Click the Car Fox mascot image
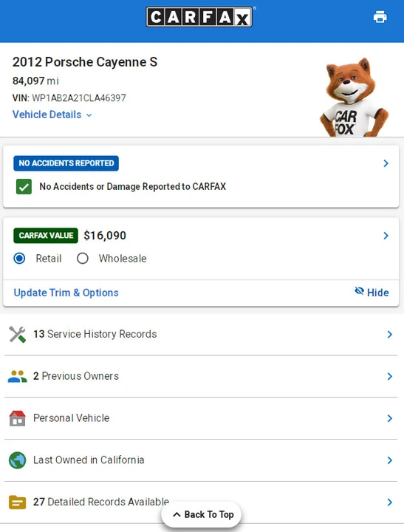The image size is (404, 532). tap(354, 98)
